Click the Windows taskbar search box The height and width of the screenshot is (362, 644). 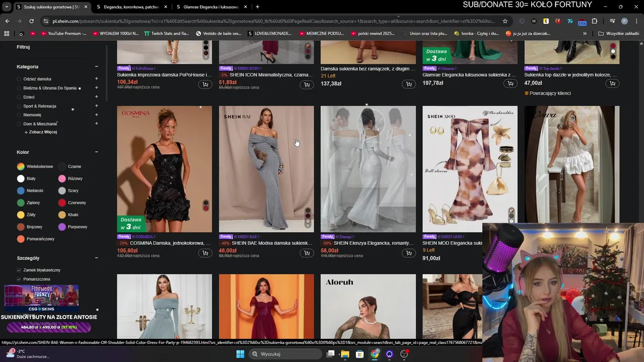pyautogui.click(x=285, y=354)
